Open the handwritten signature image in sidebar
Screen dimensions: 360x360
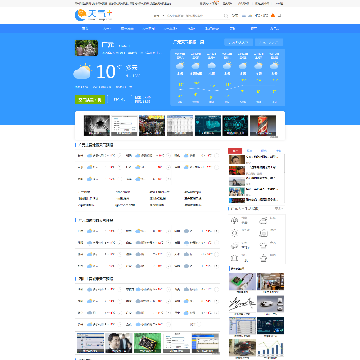(x=242, y=304)
